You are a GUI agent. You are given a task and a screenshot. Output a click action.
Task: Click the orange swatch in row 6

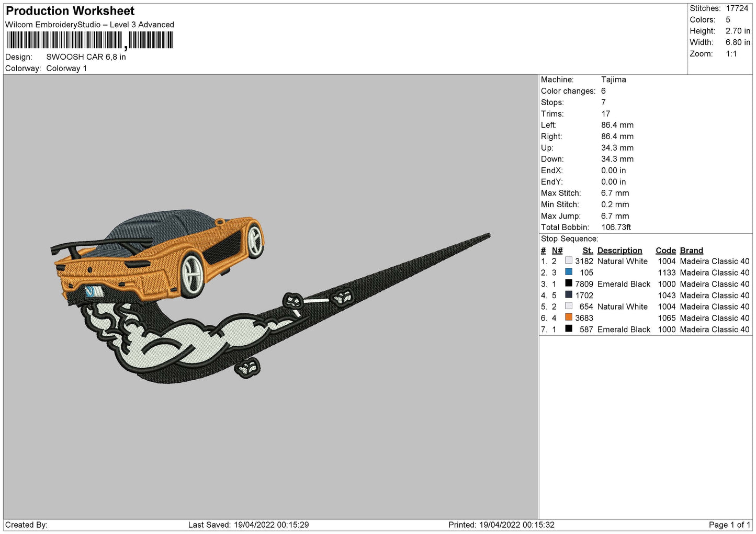(x=569, y=317)
